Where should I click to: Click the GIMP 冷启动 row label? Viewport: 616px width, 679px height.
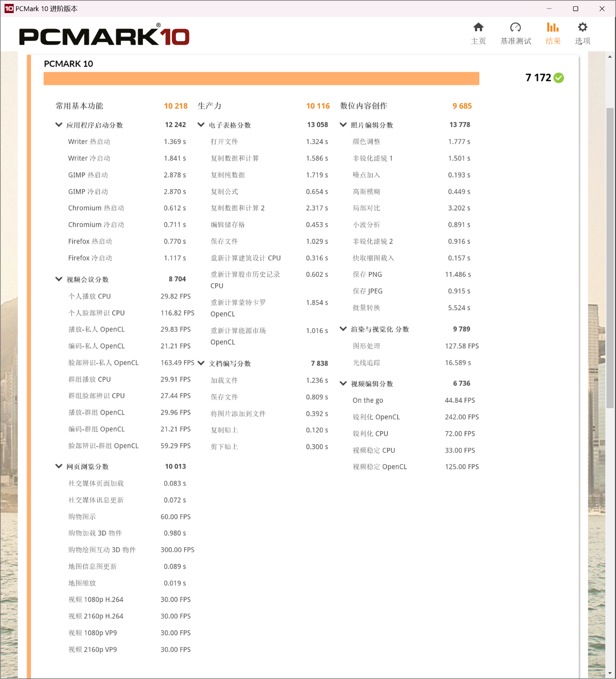coord(88,191)
